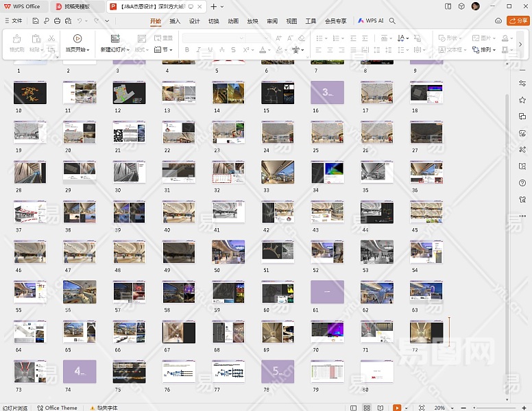Open the 动画 ribbon tab
Image resolution: width=532 pixels, height=411 pixels.
[x=233, y=21]
